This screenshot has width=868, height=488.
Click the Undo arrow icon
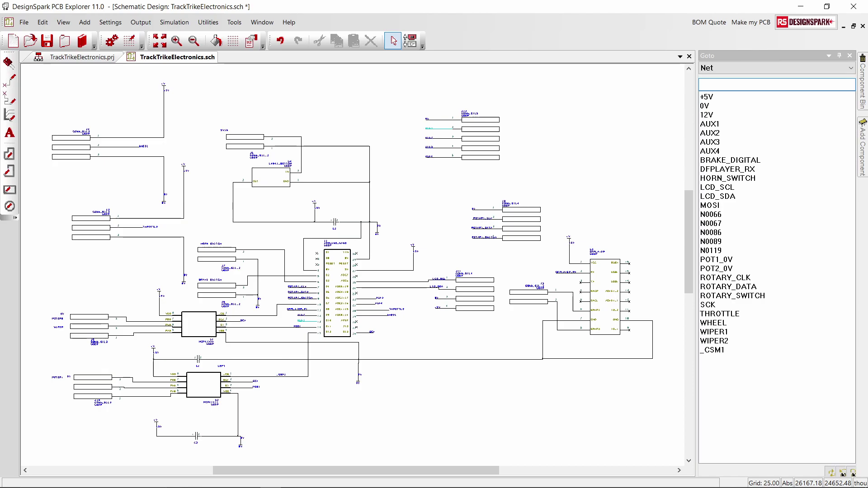tap(280, 41)
